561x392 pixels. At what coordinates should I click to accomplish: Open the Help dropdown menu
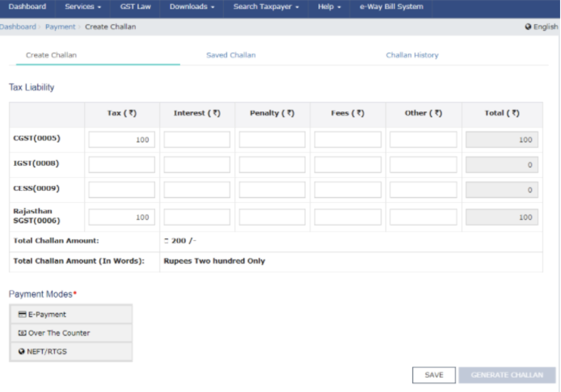point(329,7)
